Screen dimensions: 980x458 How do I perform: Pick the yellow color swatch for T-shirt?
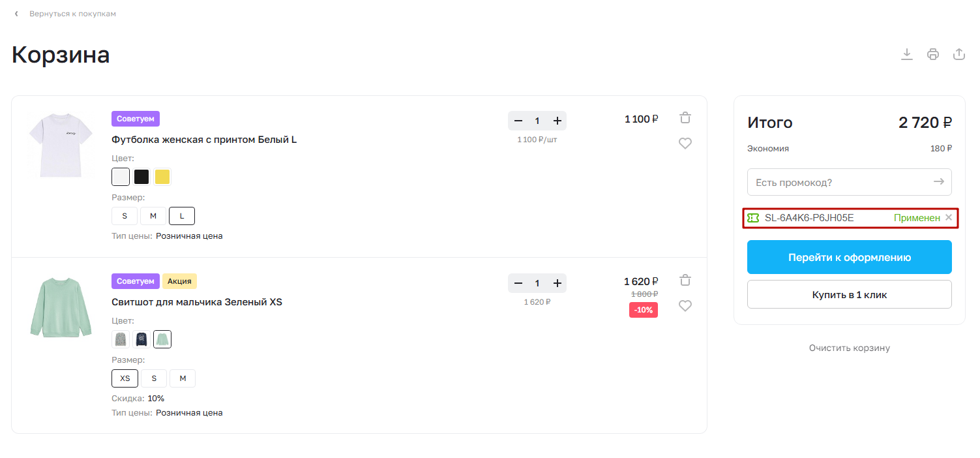tap(162, 177)
